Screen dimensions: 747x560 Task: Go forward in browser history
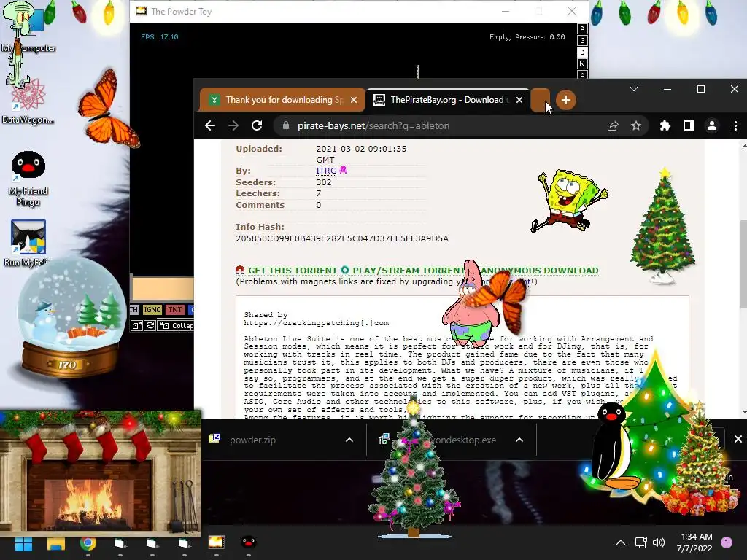tap(233, 125)
